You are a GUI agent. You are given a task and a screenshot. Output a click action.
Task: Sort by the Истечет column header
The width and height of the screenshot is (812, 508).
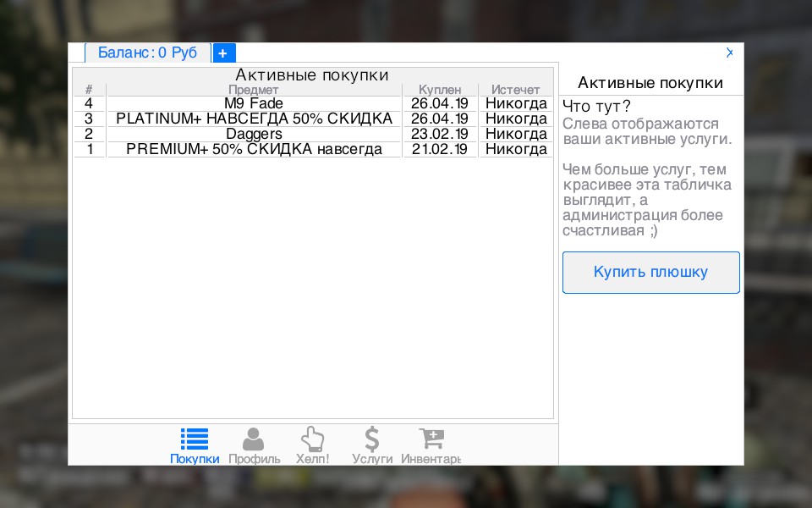(x=515, y=90)
